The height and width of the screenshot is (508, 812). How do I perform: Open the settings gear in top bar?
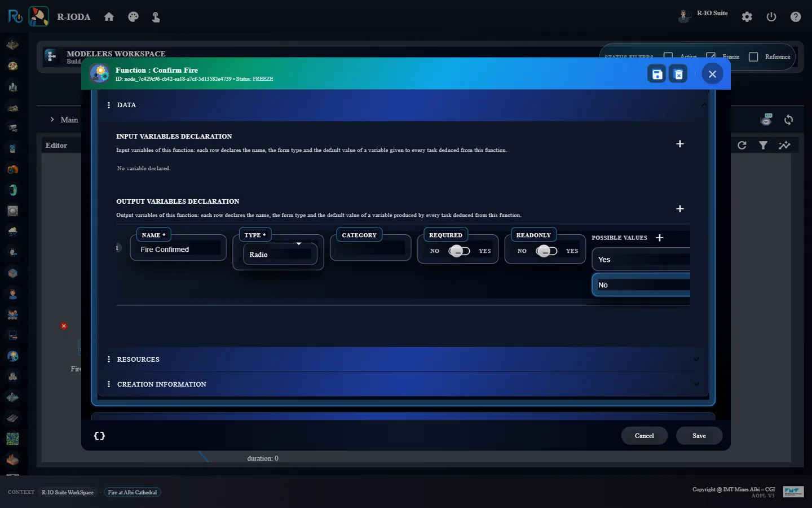tap(747, 17)
